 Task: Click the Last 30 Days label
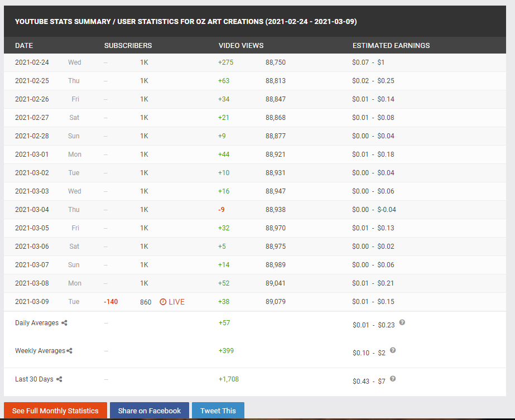coord(34,379)
